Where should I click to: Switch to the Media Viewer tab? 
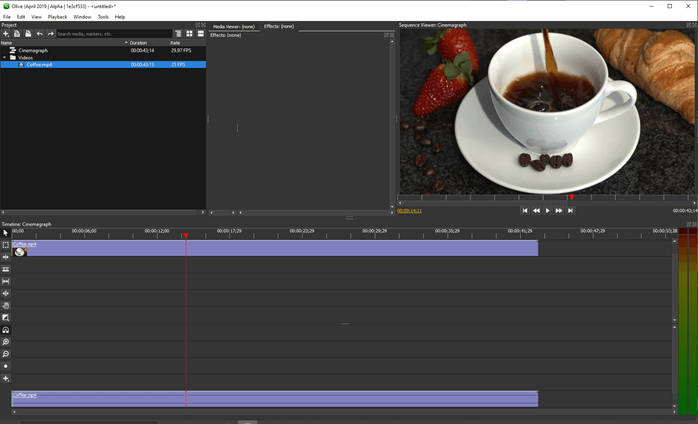pyautogui.click(x=234, y=26)
